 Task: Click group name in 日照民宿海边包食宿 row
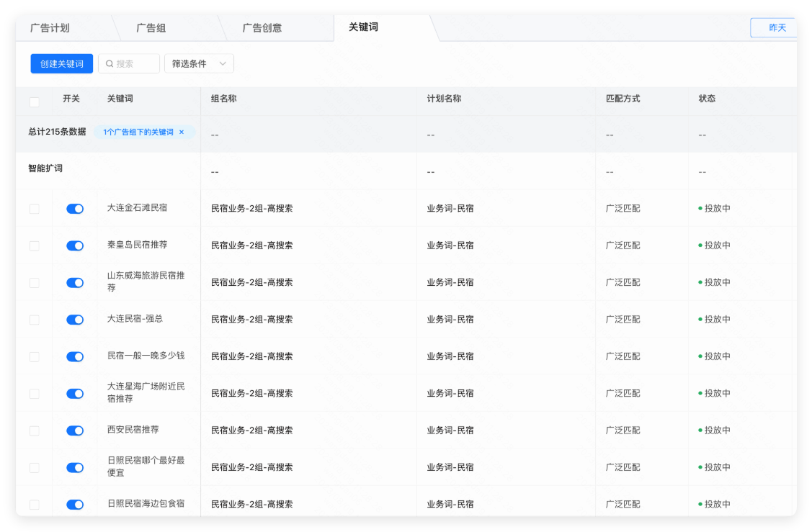pyautogui.click(x=251, y=504)
